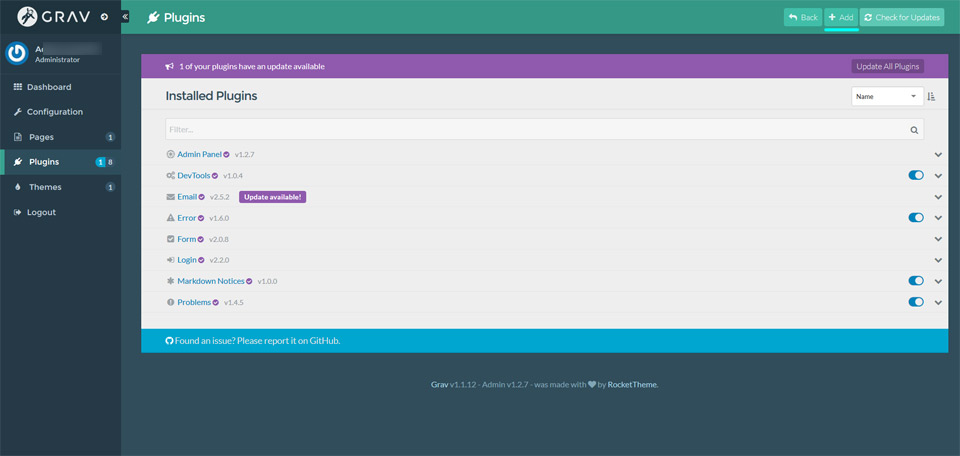The height and width of the screenshot is (456, 960).
Task: Go to Pages in the sidebar
Action: click(x=61, y=137)
